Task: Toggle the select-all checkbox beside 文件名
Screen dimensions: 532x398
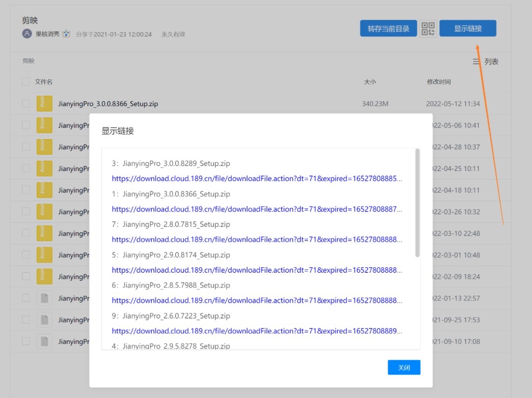Action: 26,82
